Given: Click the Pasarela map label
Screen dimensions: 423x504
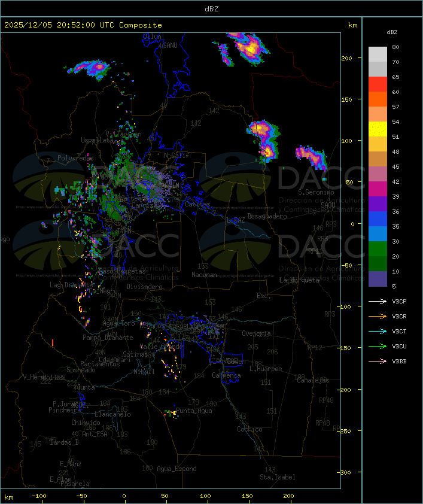Looking at the screenshot, I should click(x=75, y=484).
